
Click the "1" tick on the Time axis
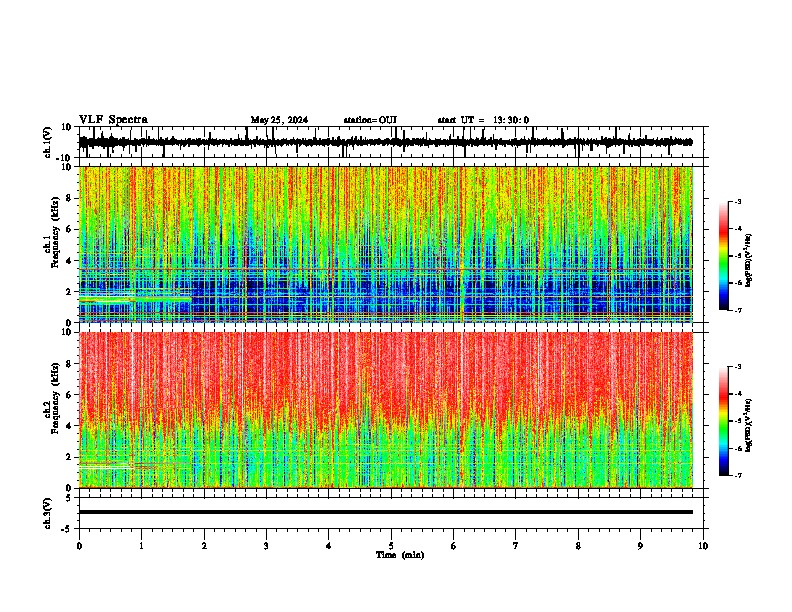pyautogui.click(x=141, y=546)
